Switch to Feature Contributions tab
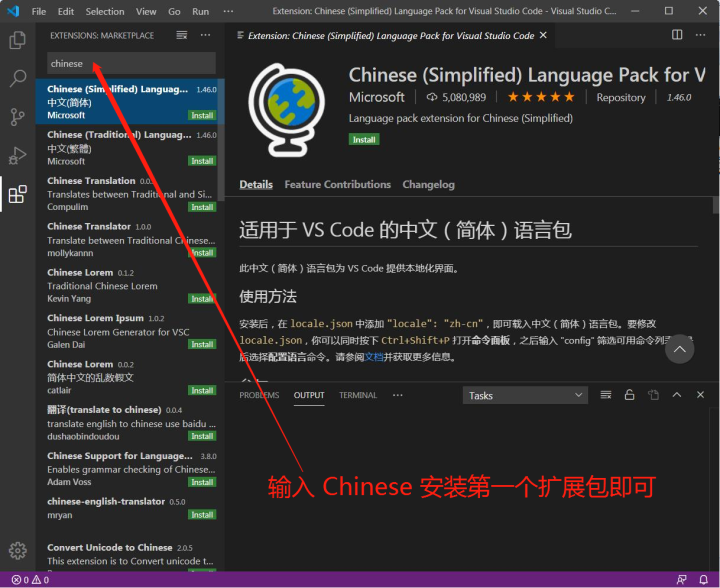 338,185
